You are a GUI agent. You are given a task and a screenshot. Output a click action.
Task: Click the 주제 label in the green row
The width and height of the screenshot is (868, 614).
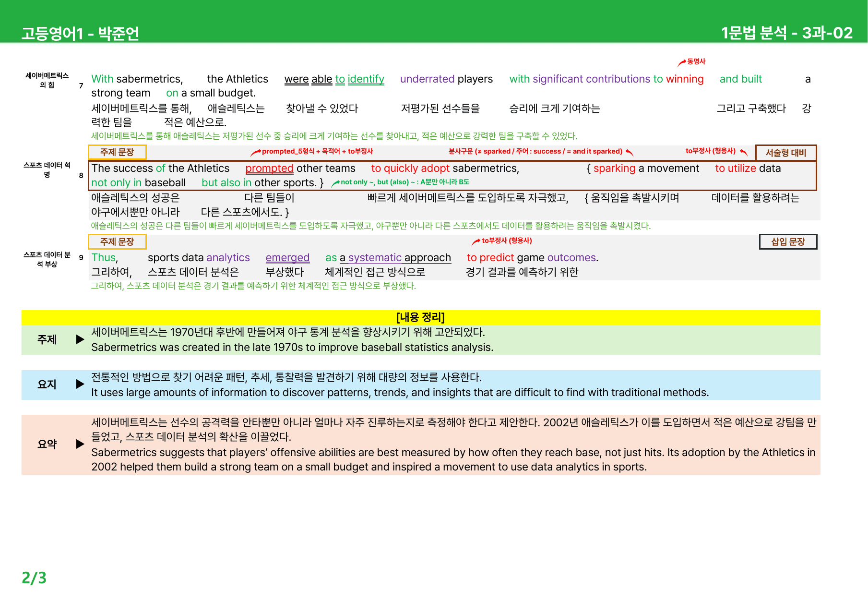[47, 339]
